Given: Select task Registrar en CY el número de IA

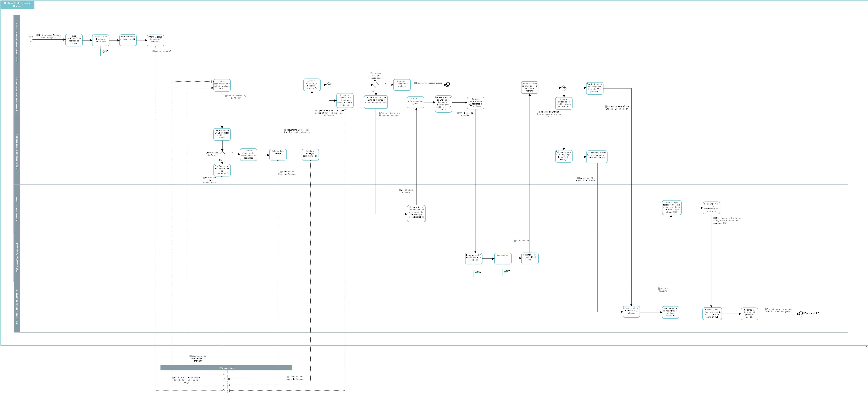Looking at the screenshot, I should click(x=473, y=258).
